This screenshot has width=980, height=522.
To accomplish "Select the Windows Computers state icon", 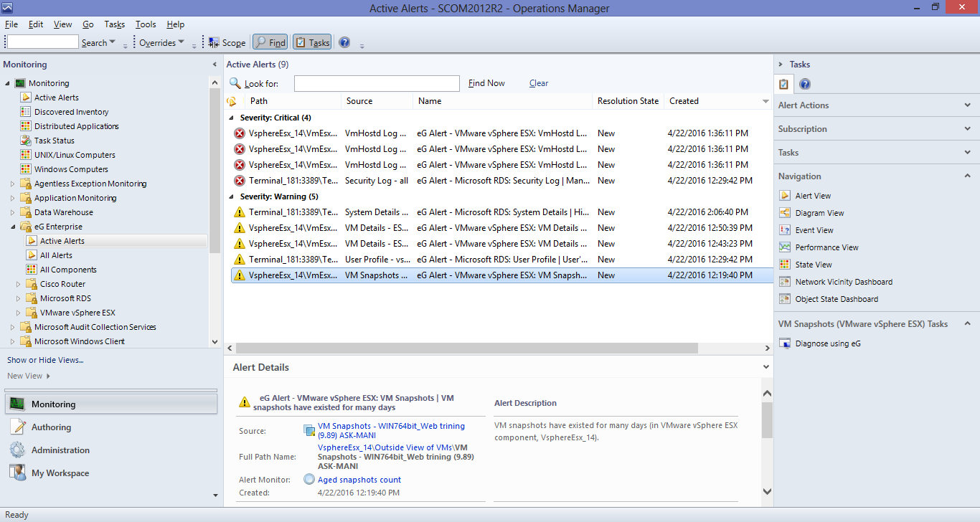I will pos(26,169).
